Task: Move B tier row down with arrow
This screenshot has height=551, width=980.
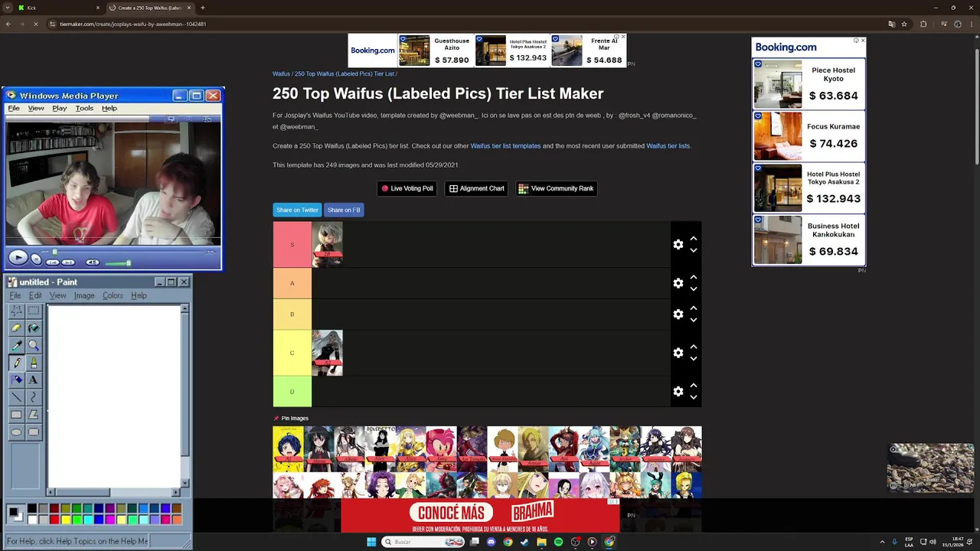Action: click(694, 320)
